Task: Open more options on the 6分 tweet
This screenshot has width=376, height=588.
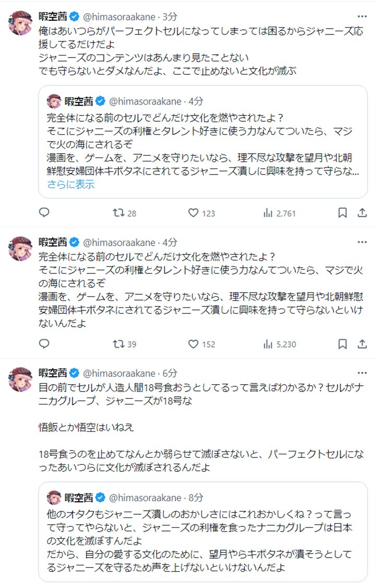Action: pyautogui.click(x=362, y=373)
